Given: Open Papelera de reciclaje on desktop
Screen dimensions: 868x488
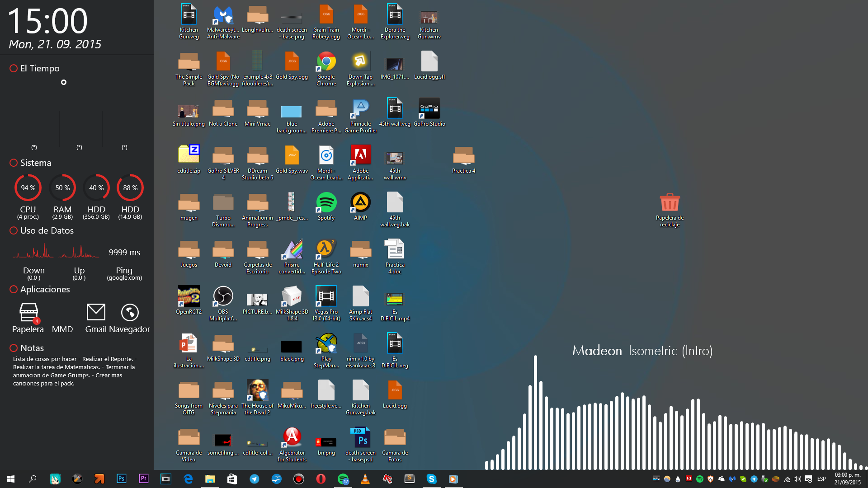Looking at the screenshot, I should pyautogui.click(x=670, y=203).
